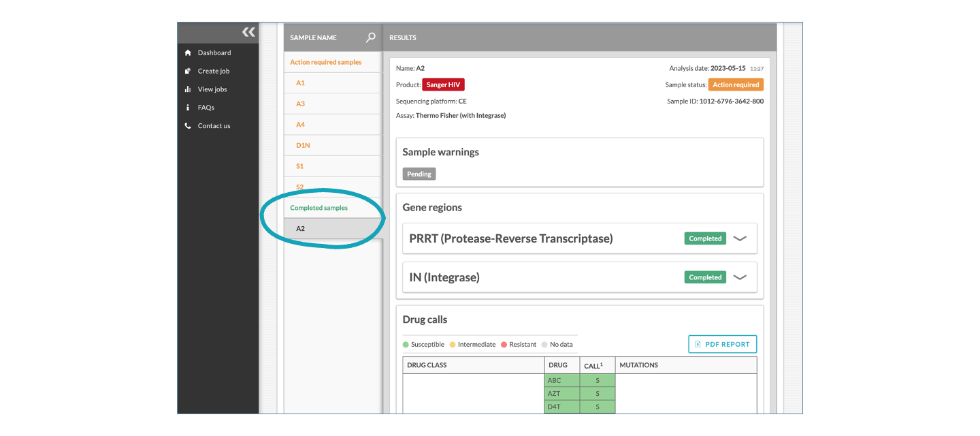Click Action required samples heading
Image resolution: width=980 pixels, height=436 pixels.
[326, 62]
